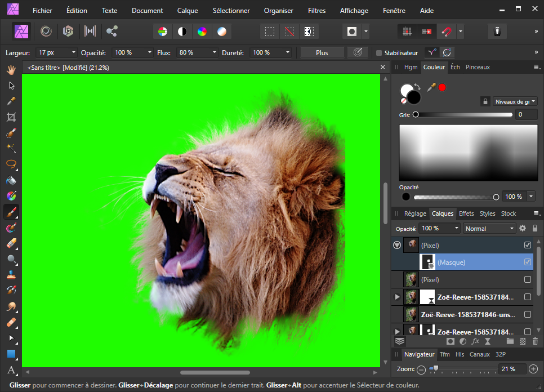Select the Hand view tool
This screenshot has width=544, height=392.
[11, 70]
